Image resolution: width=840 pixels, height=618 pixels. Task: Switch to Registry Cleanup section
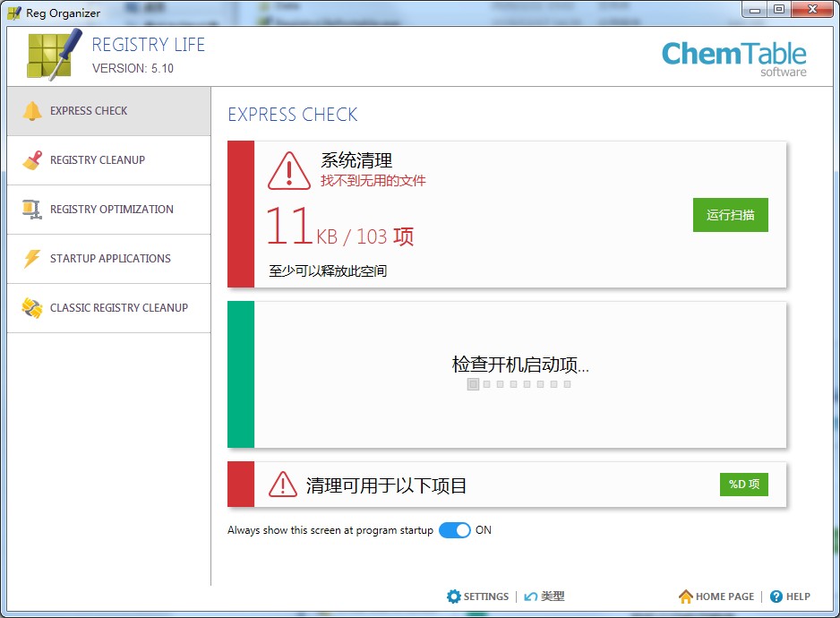pos(108,160)
